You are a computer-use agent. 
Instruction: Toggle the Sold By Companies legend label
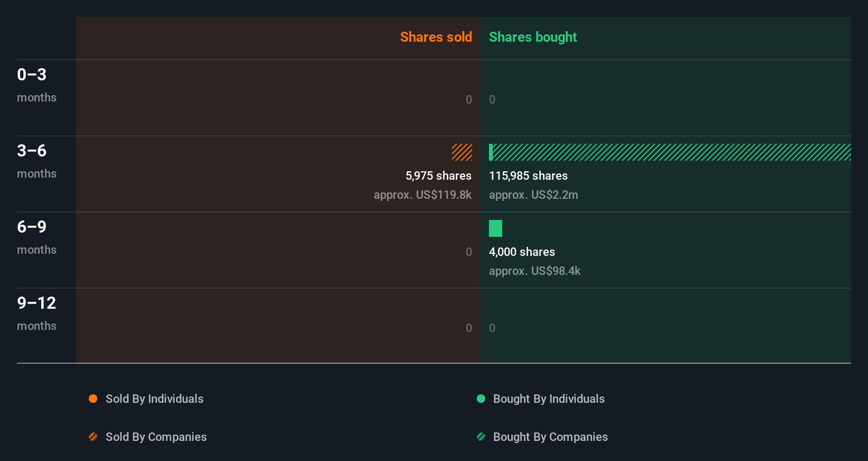(x=156, y=437)
